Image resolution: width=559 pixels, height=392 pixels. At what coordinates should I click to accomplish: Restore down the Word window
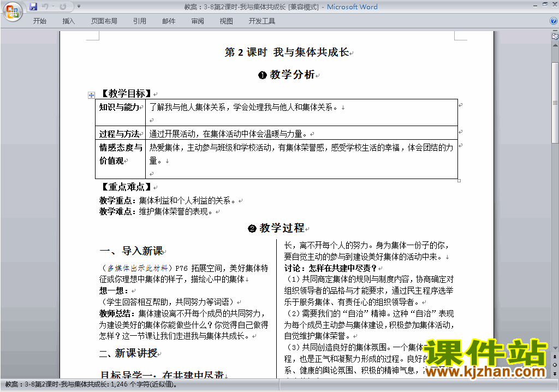pos(545,4)
